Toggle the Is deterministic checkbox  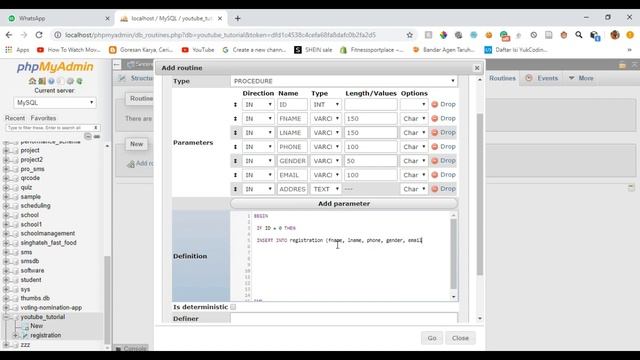[x=233, y=307]
